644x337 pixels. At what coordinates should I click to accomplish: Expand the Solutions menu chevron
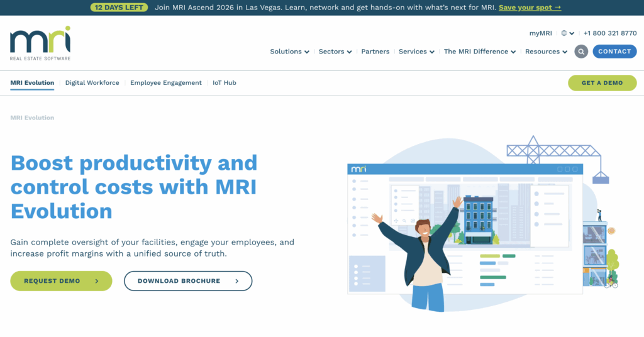click(307, 52)
